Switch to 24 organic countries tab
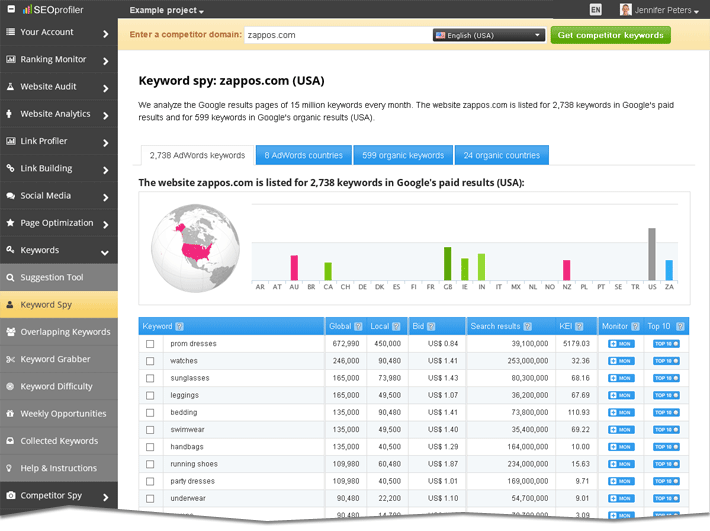The height and width of the screenshot is (531, 710). coord(502,155)
